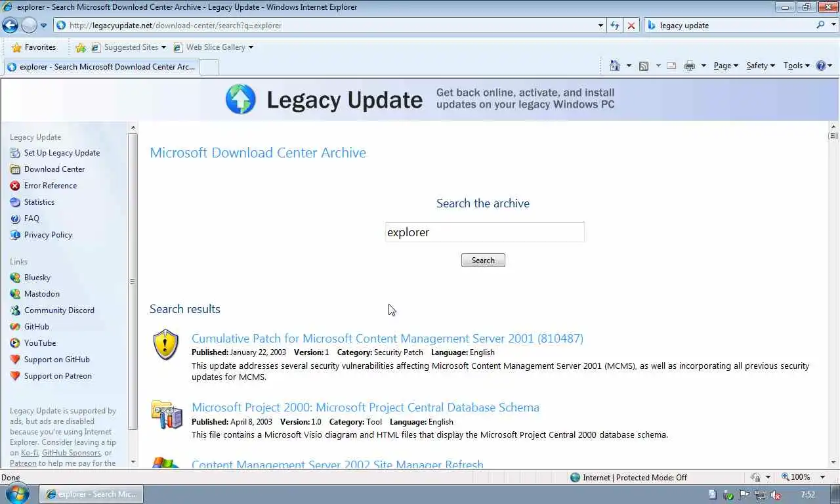840x504 pixels.
Task: Open Microsoft Project Central Database Schema result
Action: coord(366,408)
